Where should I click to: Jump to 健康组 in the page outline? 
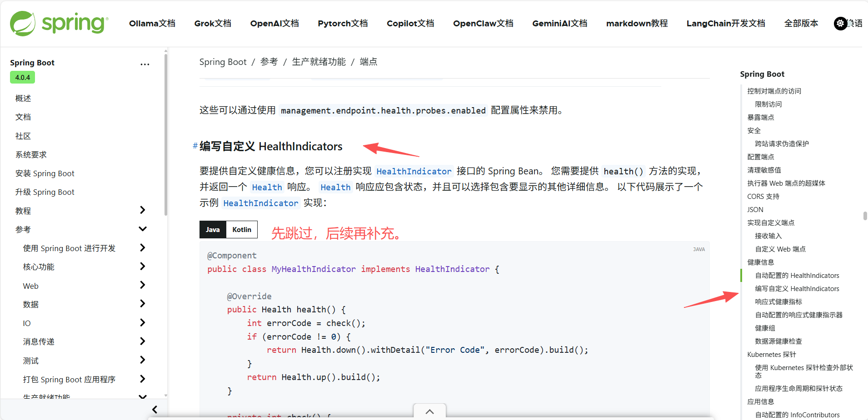765,328
